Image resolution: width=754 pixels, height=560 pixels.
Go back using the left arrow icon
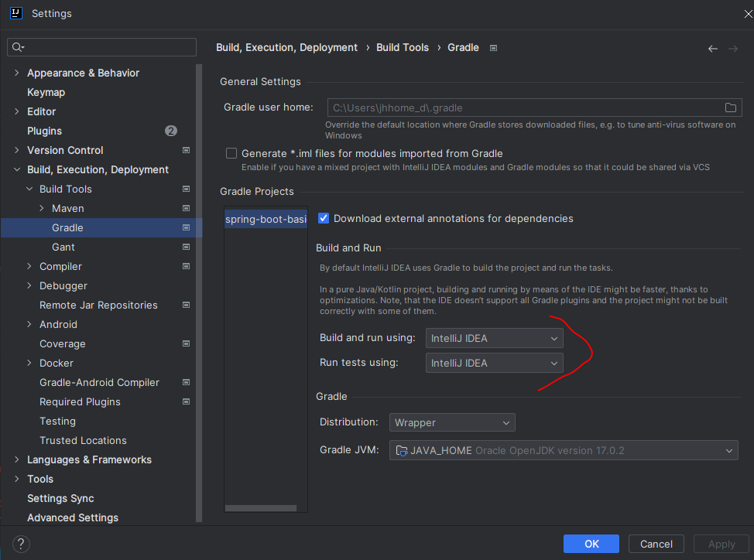coord(713,49)
